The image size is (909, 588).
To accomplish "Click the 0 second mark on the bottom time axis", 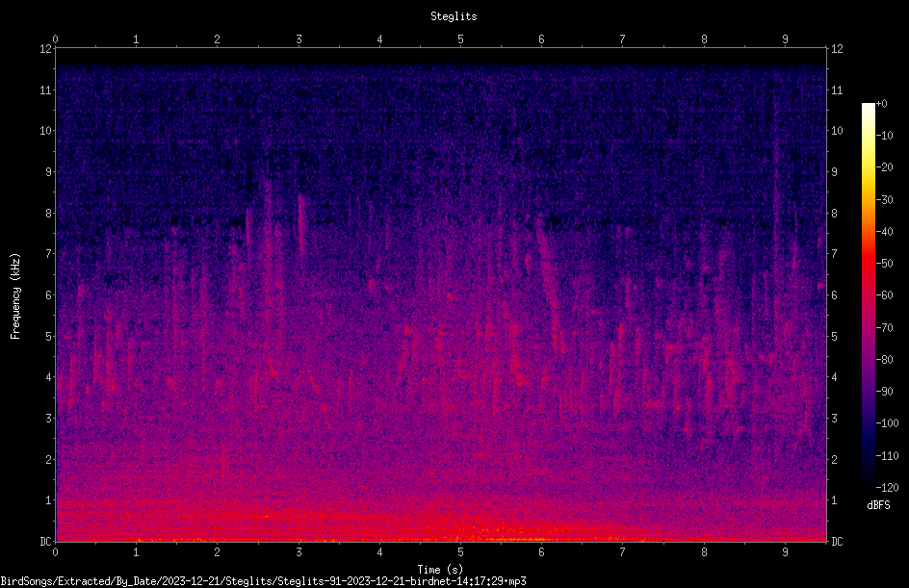I will coord(56,552).
